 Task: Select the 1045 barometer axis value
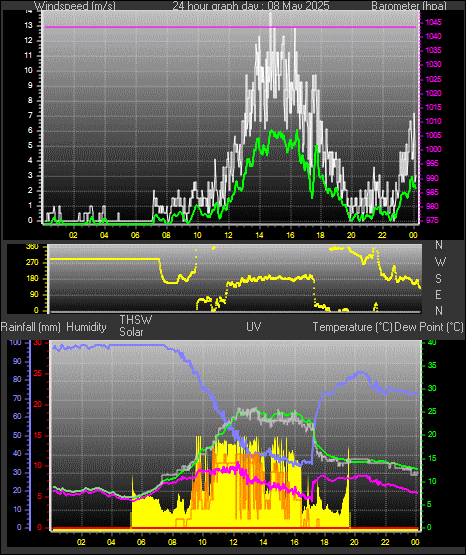pyautogui.click(x=433, y=22)
